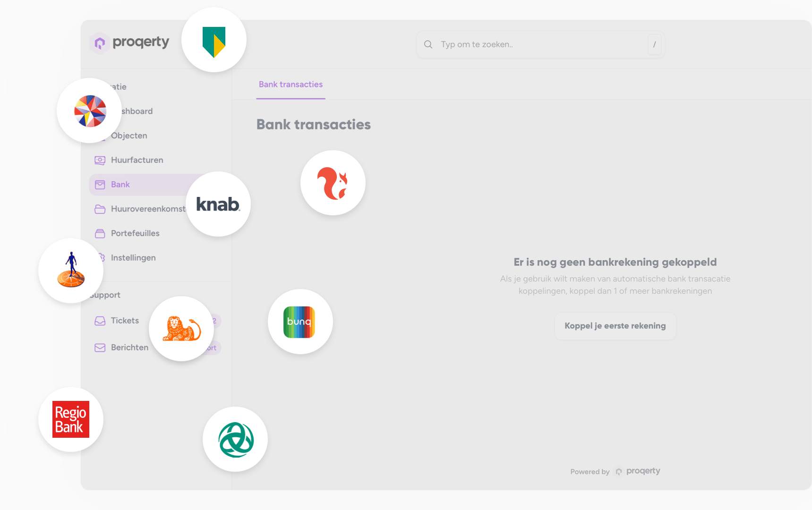
Task: Click the Tickets inbox icon
Action: point(100,321)
